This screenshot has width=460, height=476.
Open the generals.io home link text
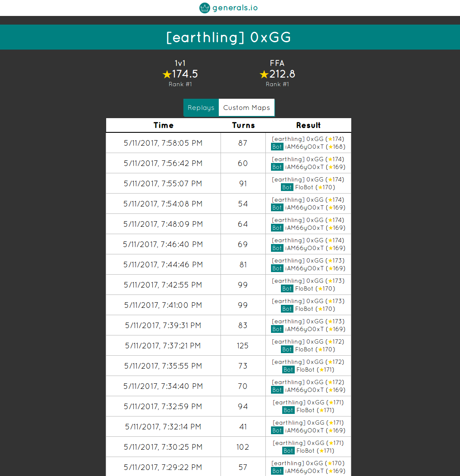coord(235,8)
